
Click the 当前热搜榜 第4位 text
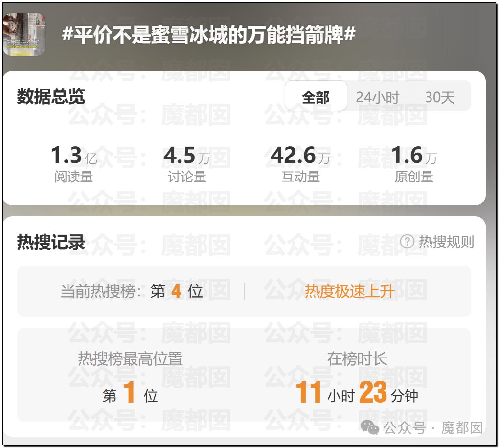[132, 291]
